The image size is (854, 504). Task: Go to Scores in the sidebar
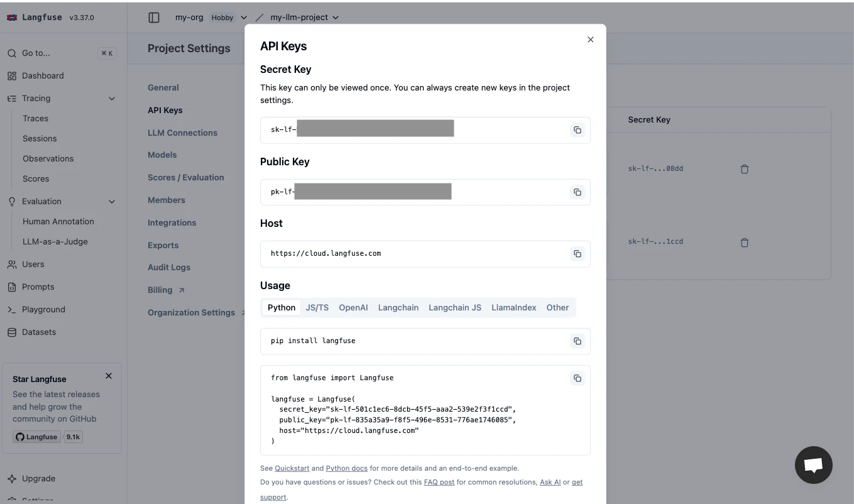tap(36, 179)
